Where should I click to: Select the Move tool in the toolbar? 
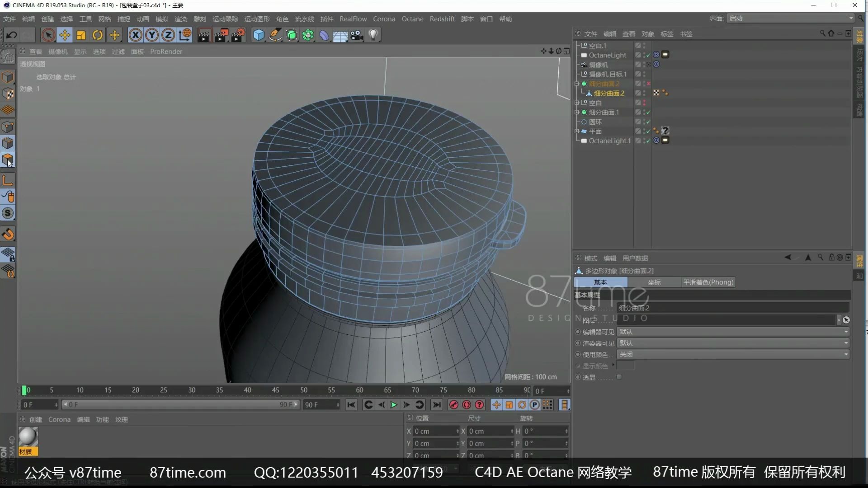pyautogui.click(x=65, y=35)
